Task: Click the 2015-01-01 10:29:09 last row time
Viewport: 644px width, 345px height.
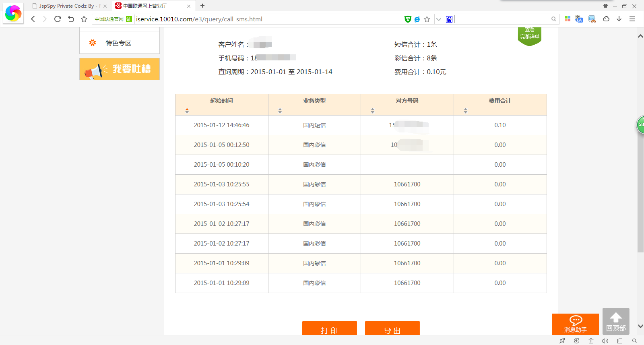Action: click(x=221, y=283)
